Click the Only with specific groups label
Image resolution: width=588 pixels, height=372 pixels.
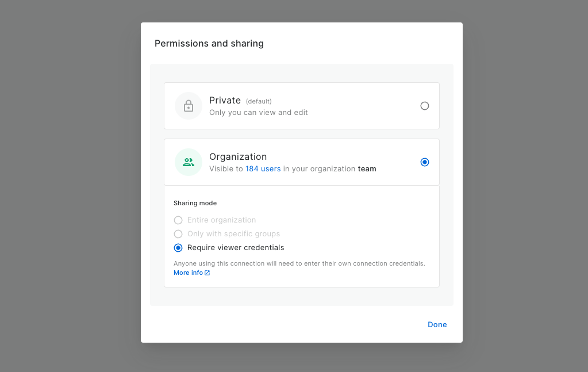(233, 234)
